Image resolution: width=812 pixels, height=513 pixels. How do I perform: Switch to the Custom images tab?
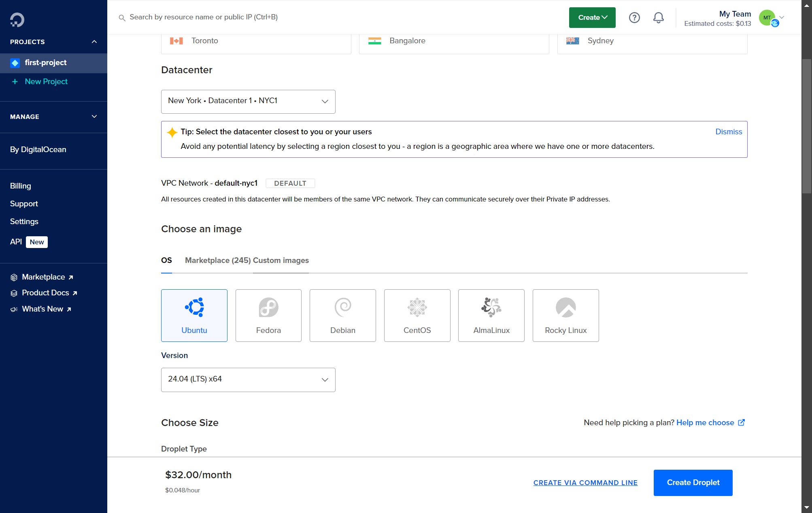click(x=281, y=261)
